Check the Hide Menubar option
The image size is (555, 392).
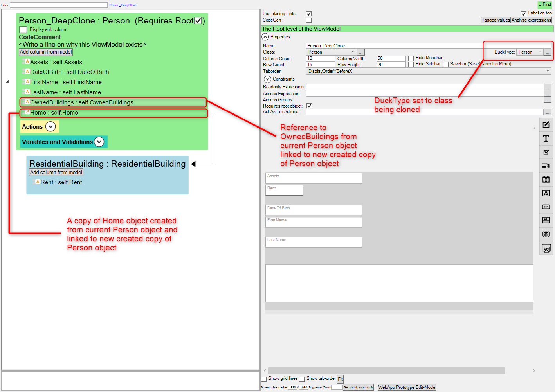[411, 58]
